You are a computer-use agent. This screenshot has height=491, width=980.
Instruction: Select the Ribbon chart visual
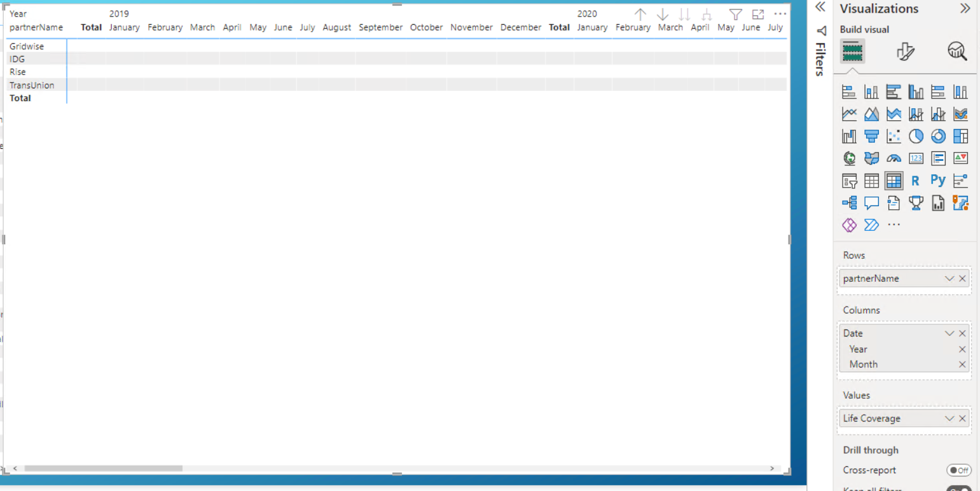[960, 114]
